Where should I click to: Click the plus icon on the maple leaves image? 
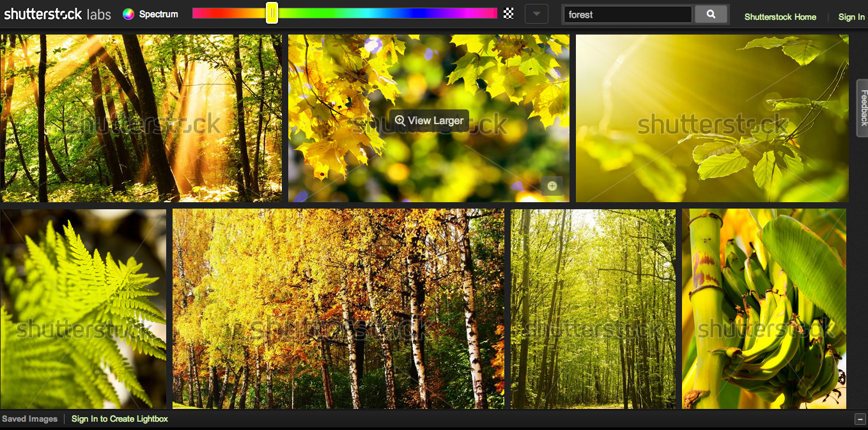point(552,186)
